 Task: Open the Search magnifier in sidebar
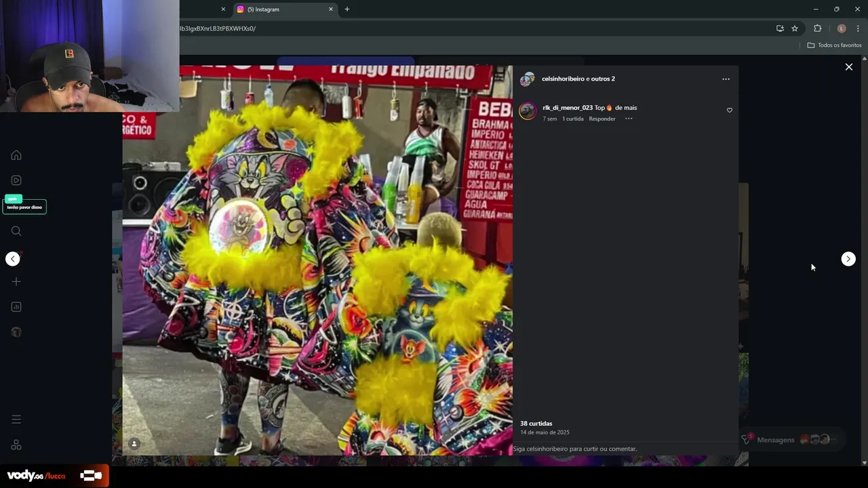coord(16,231)
